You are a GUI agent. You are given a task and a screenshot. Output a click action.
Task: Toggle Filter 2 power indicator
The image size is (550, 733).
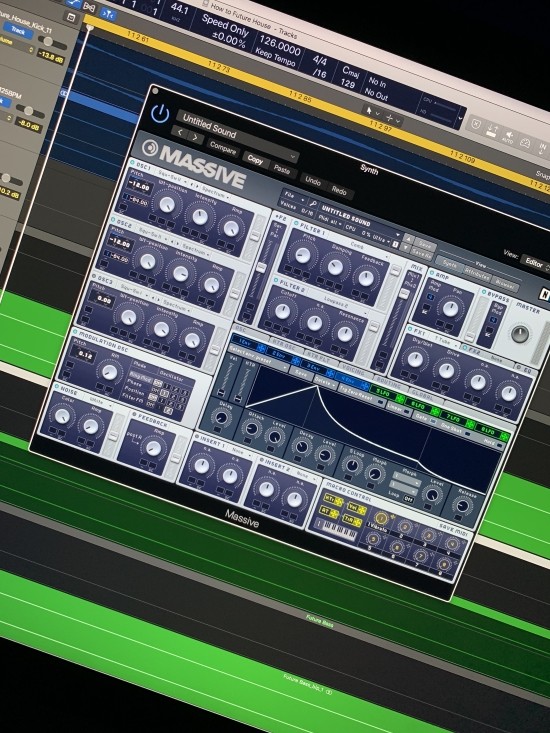point(276,279)
